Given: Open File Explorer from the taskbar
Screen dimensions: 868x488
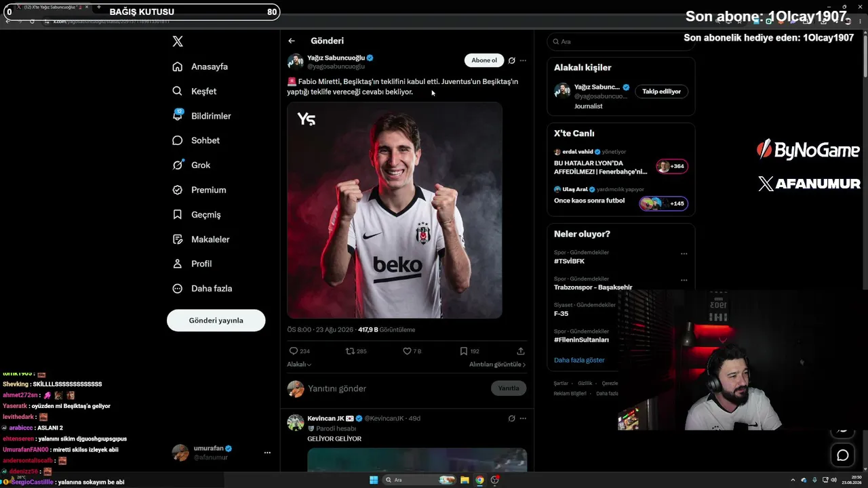Looking at the screenshot, I should click(x=465, y=480).
